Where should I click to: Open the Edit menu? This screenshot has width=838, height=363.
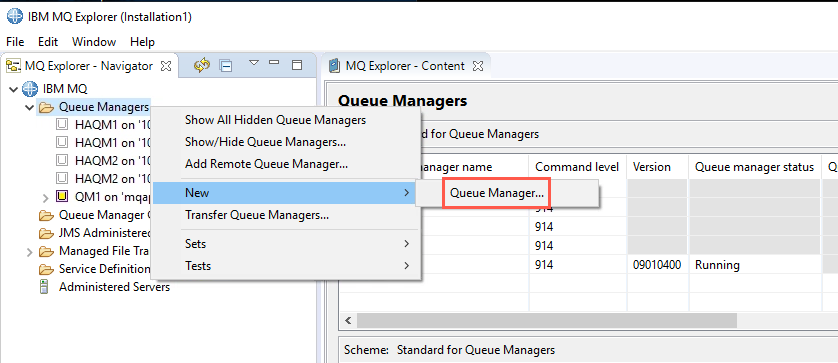point(48,42)
